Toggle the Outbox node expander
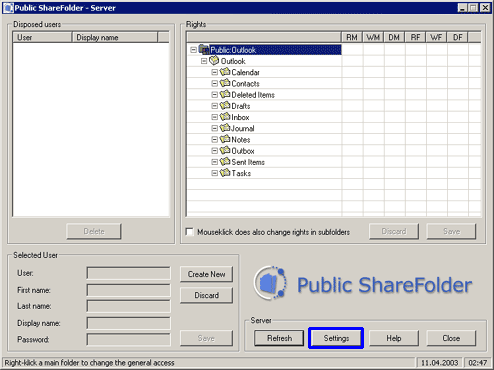Screen dimensions: 494x370 [x=215, y=151]
